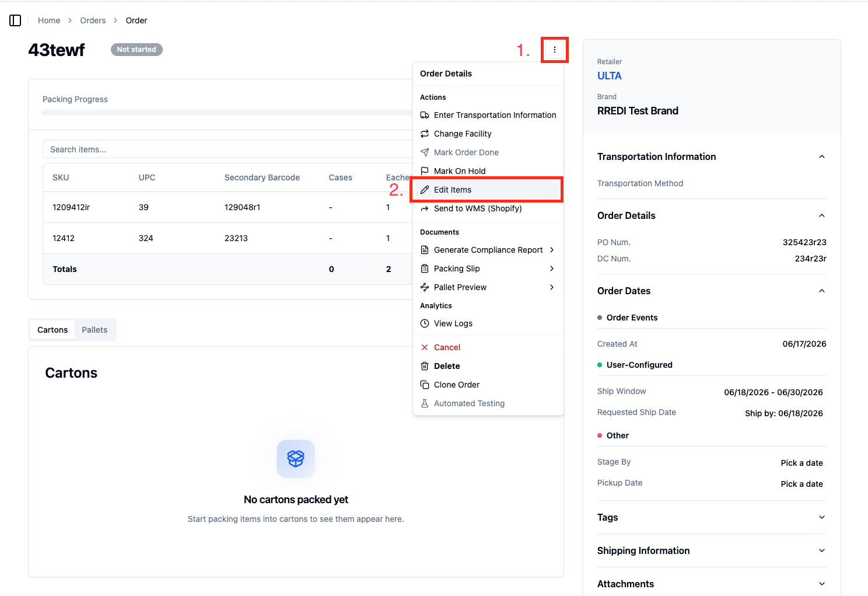Viewport: 868px width, 596px height.
Task: Focus the Search items field
Action: coord(228,149)
